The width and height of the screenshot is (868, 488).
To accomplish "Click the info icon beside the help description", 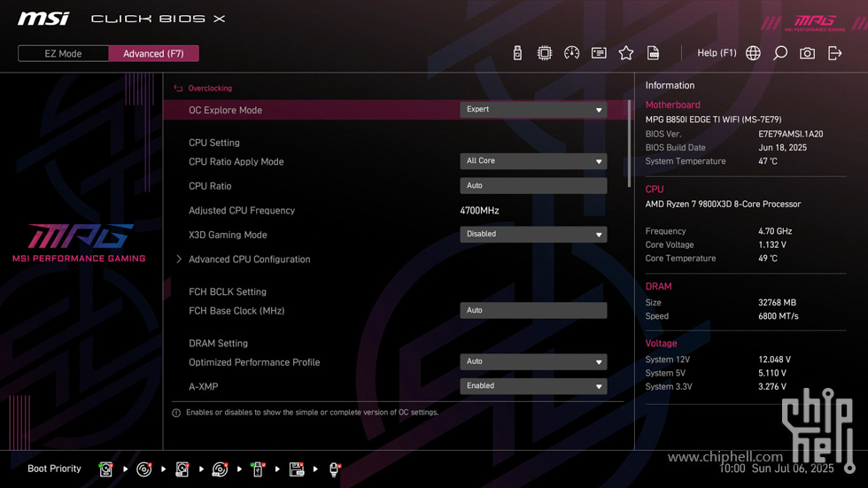I will (x=176, y=413).
